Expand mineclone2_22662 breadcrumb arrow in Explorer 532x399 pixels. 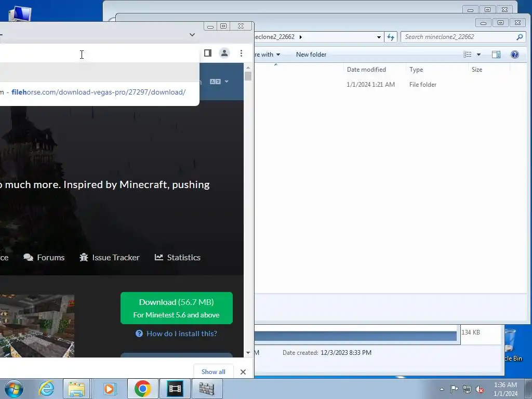click(x=301, y=37)
